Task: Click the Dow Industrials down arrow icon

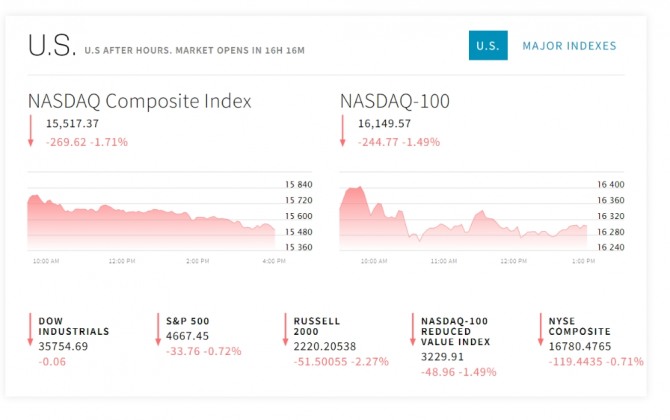Action: click(31, 329)
